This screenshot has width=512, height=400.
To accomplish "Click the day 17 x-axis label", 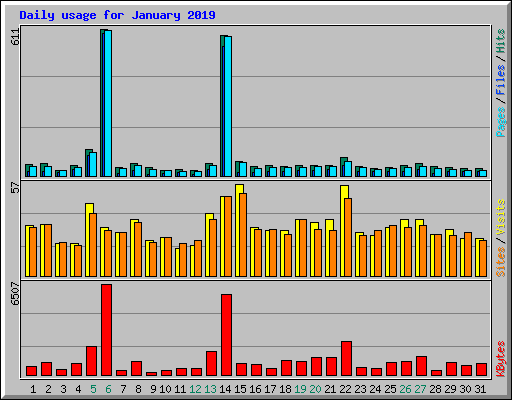I will coord(270,389).
